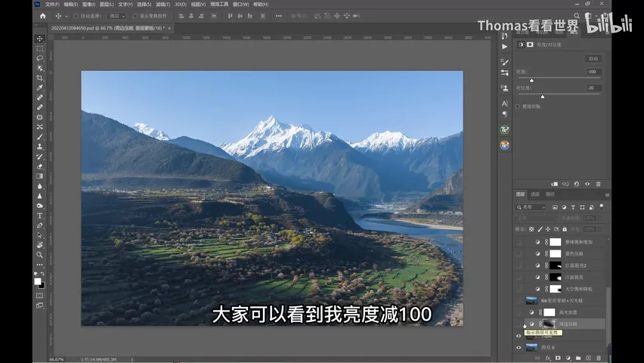Viewport: 644px width, 363px height.
Task: Click the layer mask icon in Properties header
Action: click(x=530, y=45)
